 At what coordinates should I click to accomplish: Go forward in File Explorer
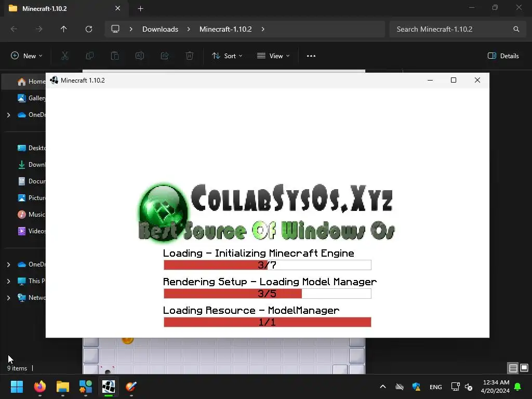click(39, 29)
